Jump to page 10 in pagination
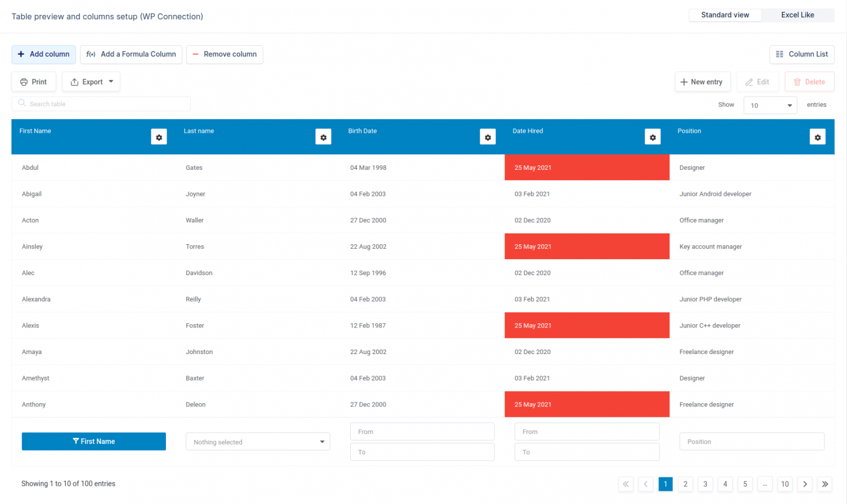This screenshot has width=847, height=504. (x=785, y=484)
